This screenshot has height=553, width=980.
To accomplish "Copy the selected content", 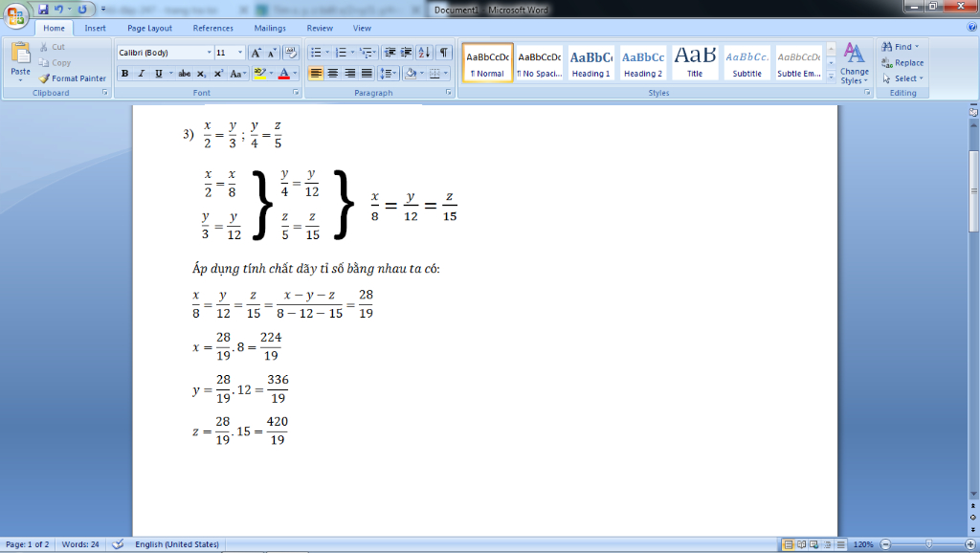I will pyautogui.click(x=55, y=62).
